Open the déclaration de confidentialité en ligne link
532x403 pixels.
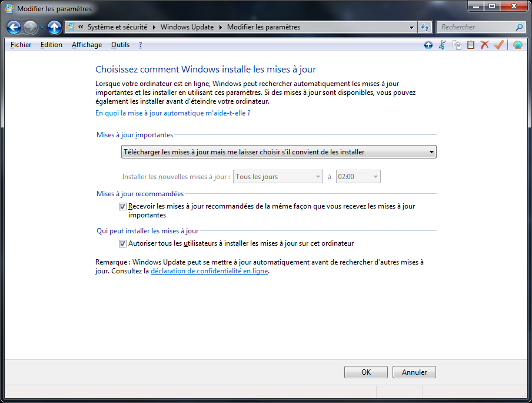[x=209, y=271]
